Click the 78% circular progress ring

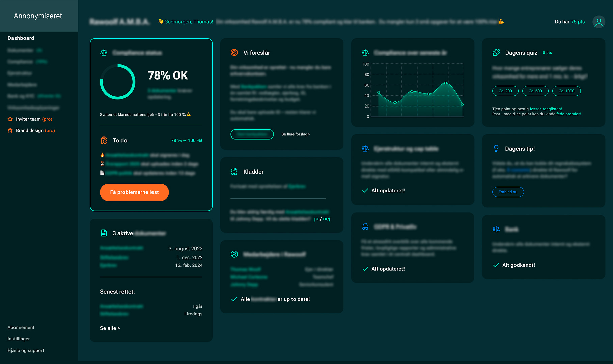(x=118, y=82)
